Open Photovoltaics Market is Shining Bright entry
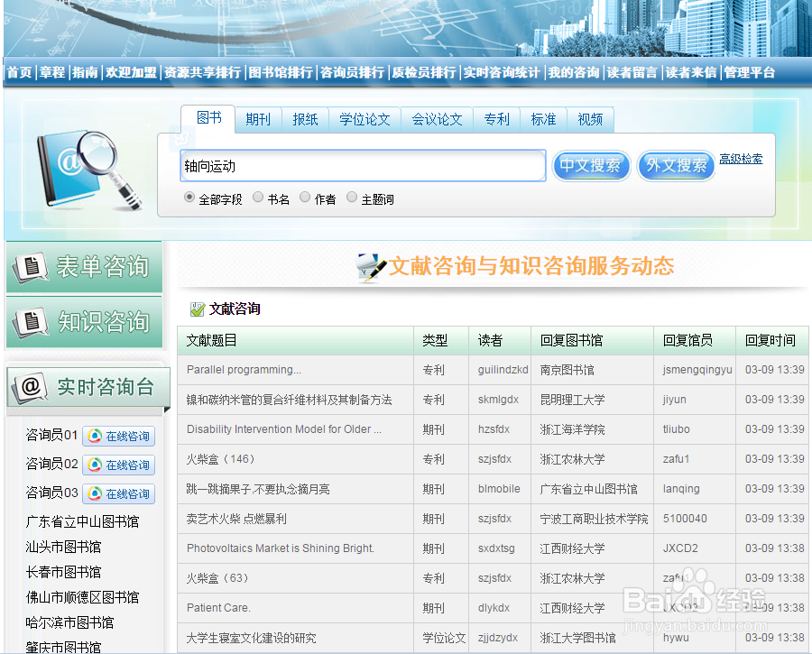The height and width of the screenshot is (654, 812). point(281,548)
